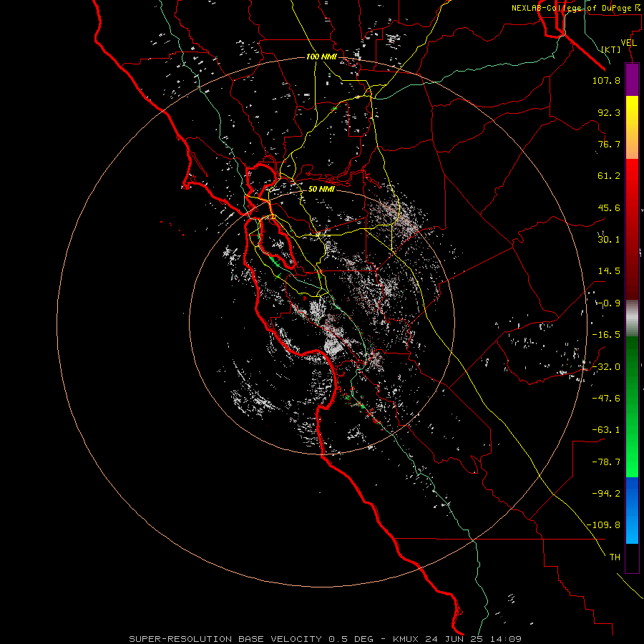Screen dimensions: 644x644
Task: Select the -47.6 velocity scale value
Action: click(606, 399)
